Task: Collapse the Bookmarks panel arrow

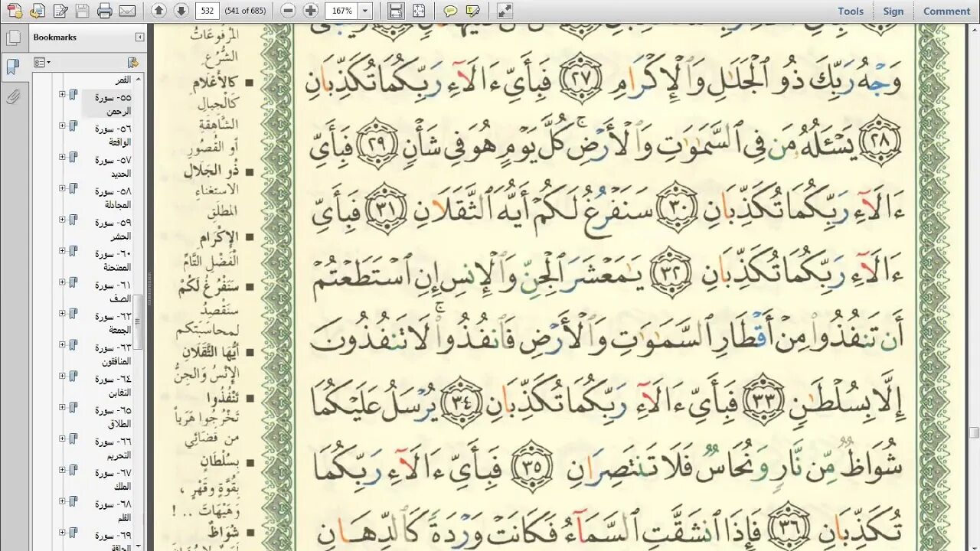Action: 140,37
